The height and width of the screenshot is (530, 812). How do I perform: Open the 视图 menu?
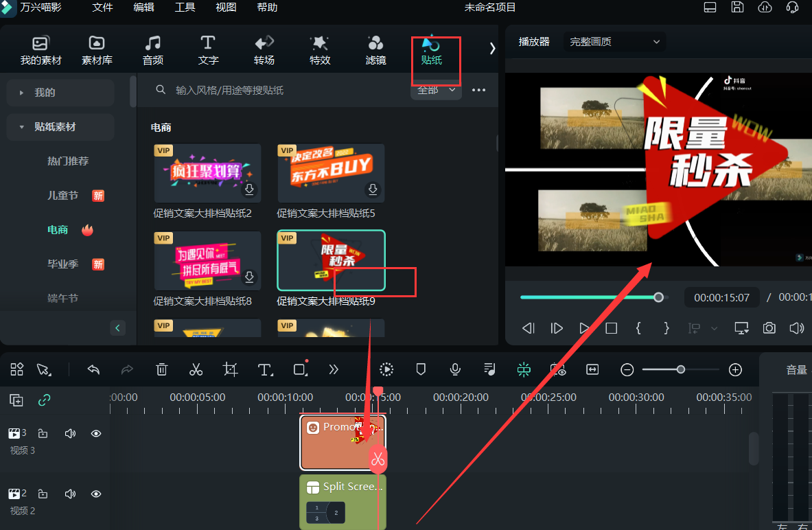coord(226,8)
